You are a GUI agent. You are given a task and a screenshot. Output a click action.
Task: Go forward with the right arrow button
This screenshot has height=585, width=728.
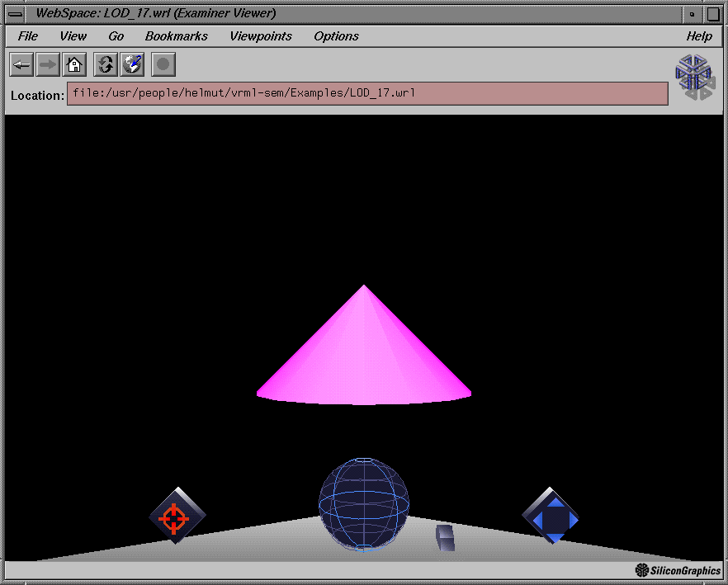click(x=48, y=64)
